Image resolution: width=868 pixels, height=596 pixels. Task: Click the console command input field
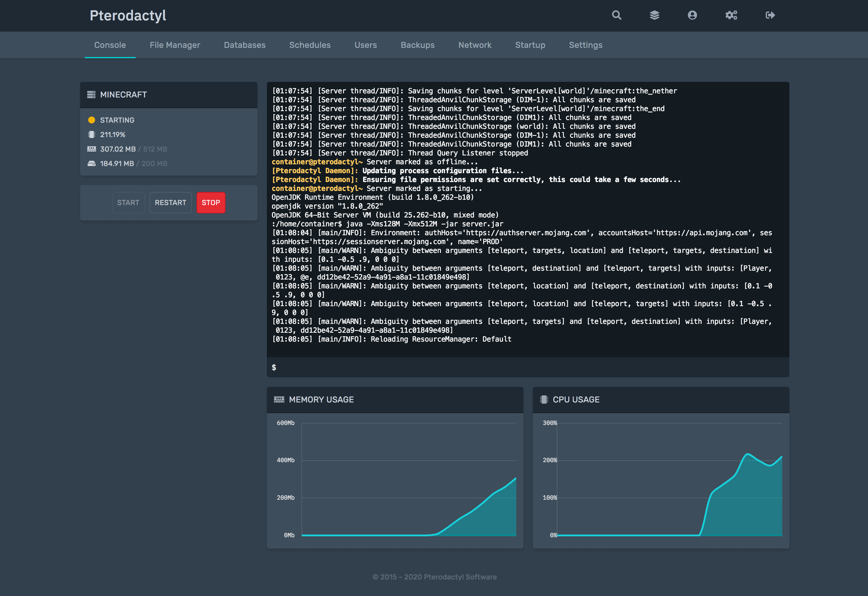coord(527,367)
